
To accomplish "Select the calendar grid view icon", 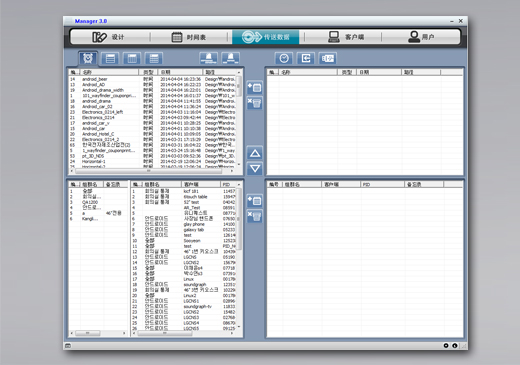I will (132, 59).
